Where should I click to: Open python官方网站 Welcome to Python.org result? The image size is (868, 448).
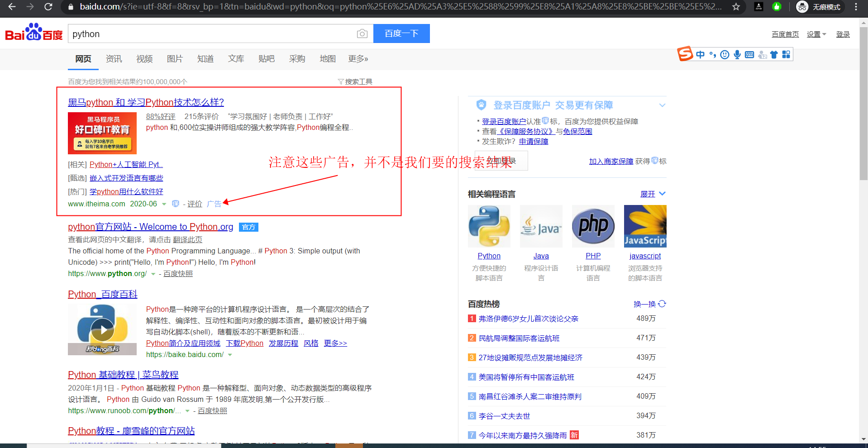[150, 227]
